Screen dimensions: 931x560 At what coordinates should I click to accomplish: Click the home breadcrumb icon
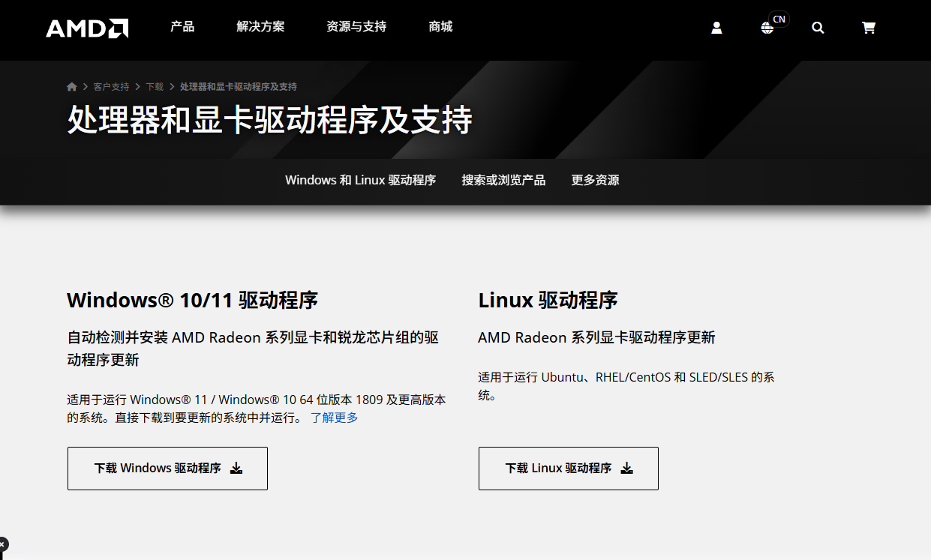(x=72, y=87)
